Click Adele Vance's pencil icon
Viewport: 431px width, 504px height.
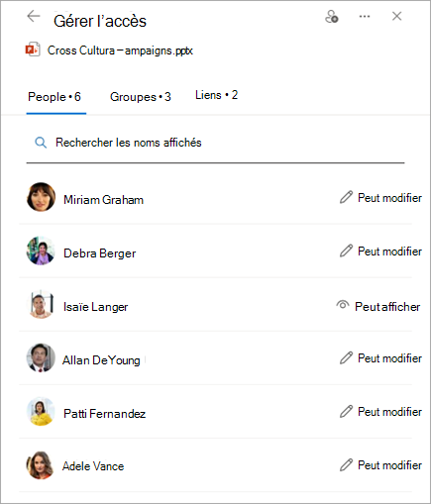point(346,464)
